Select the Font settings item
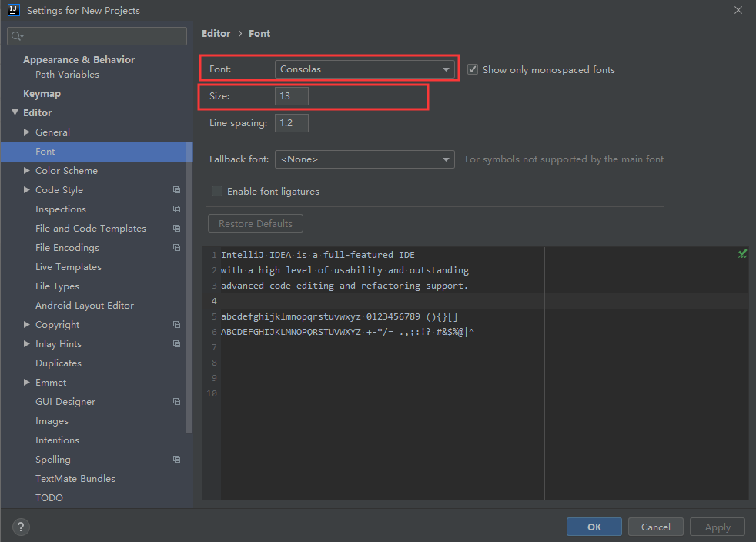This screenshot has height=542, width=756. 96,152
